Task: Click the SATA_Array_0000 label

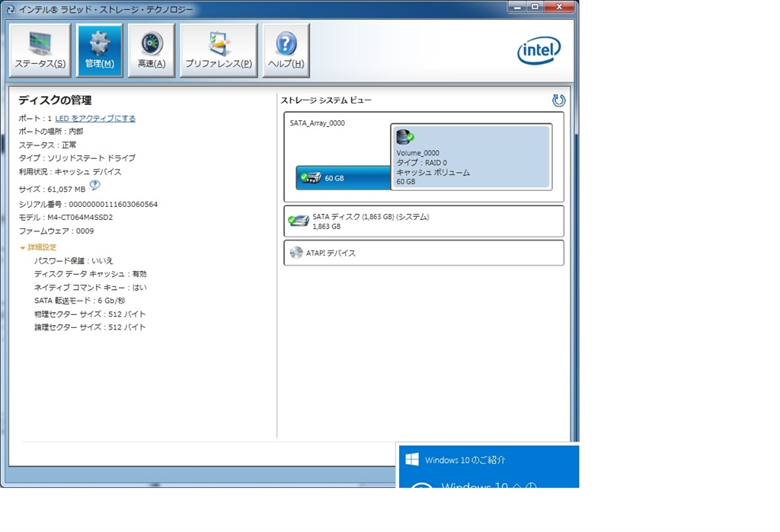Action: point(318,123)
